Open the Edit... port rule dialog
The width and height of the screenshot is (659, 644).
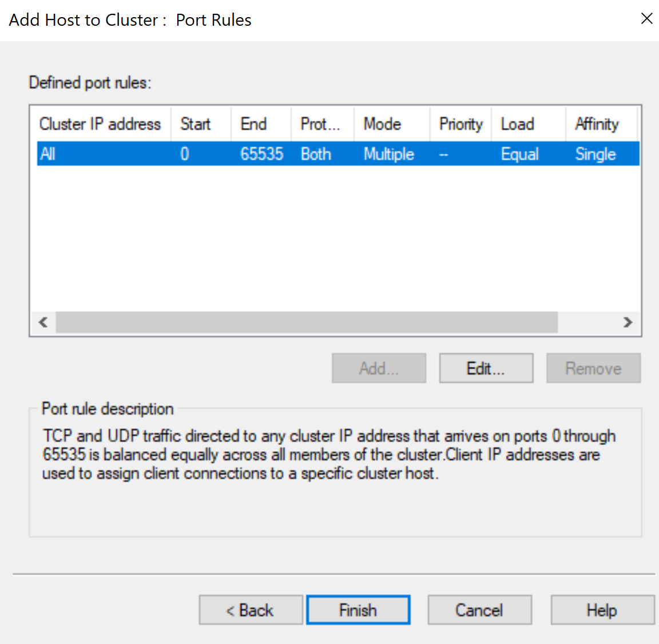pos(486,368)
